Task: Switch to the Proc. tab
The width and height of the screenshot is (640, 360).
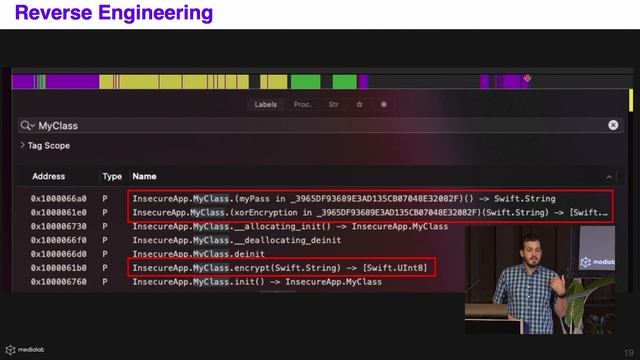Action: (302, 104)
